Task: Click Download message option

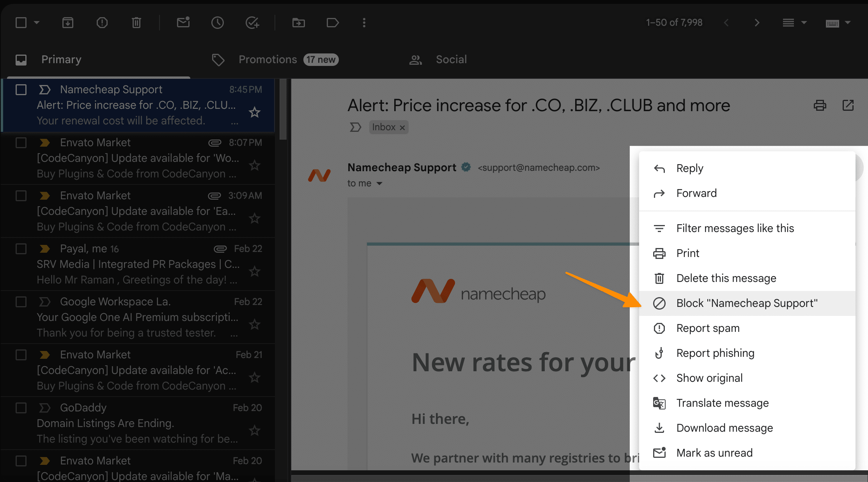Action: click(x=725, y=427)
